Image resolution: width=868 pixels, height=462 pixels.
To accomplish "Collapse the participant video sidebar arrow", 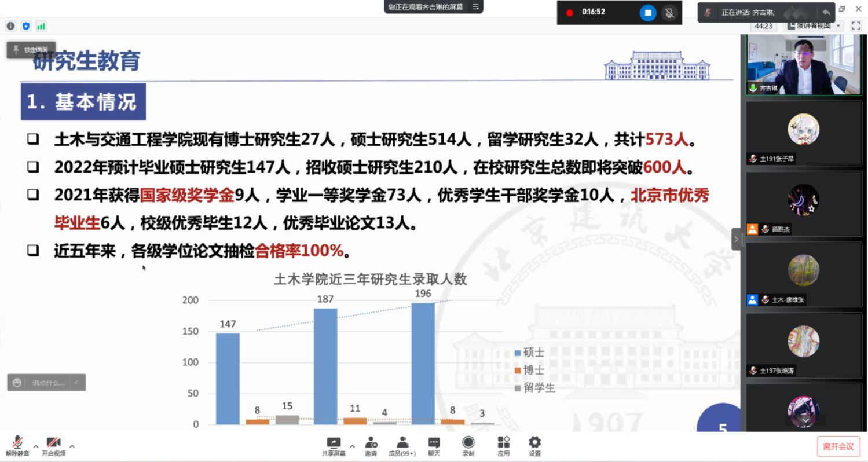I will [736, 239].
